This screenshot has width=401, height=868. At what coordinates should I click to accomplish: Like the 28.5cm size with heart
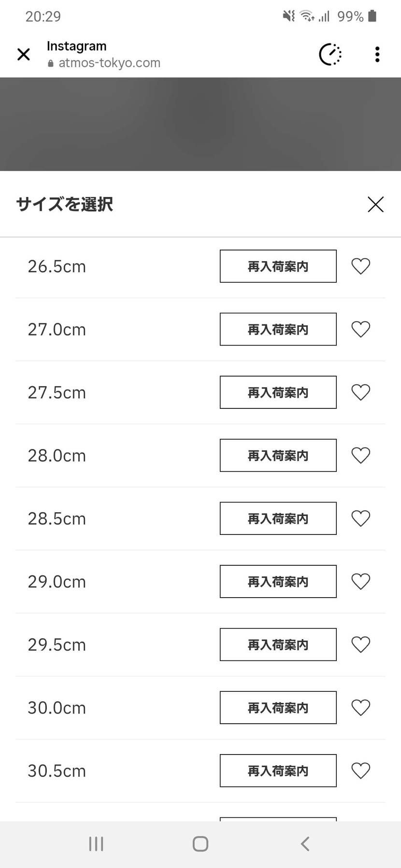[x=360, y=518]
